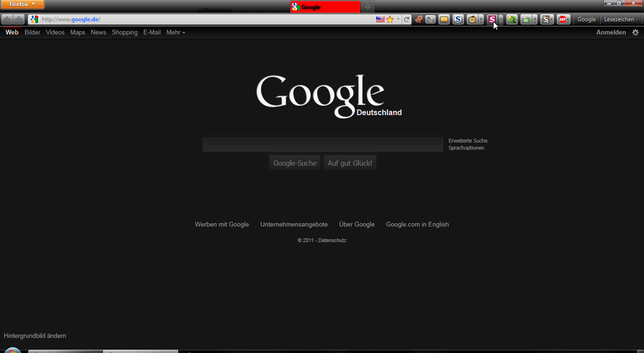Click the yellow ruler toolbar icon
The height and width of the screenshot is (353, 644).
pos(444,19)
